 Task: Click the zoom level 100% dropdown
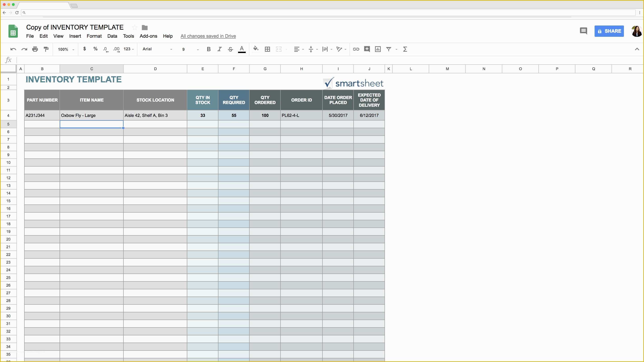[65, 49]
